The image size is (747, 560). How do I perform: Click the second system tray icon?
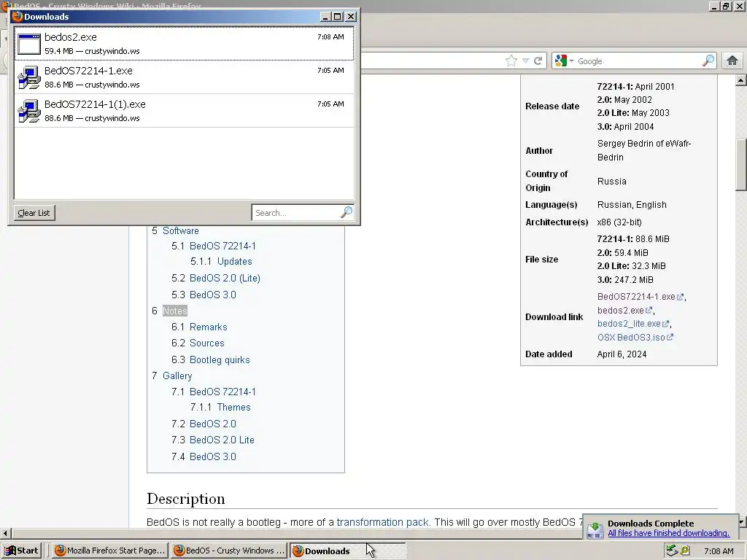tap(685, 551)
